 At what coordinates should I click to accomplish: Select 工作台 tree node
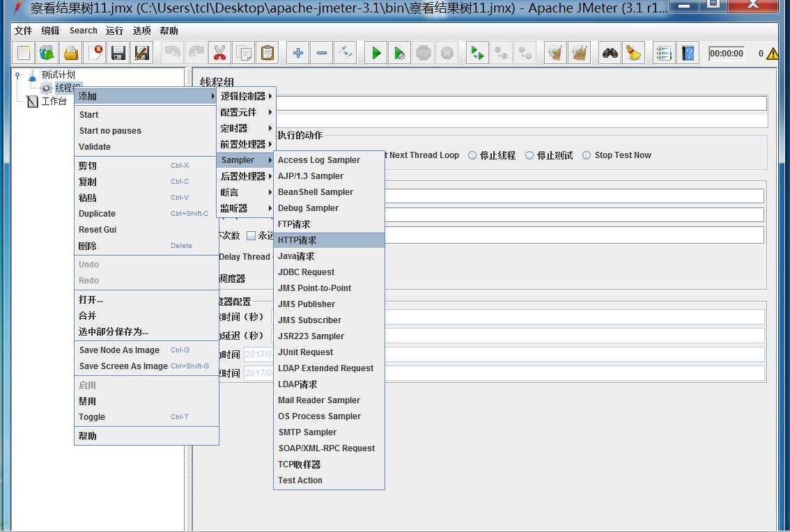[x=54, y=101]
